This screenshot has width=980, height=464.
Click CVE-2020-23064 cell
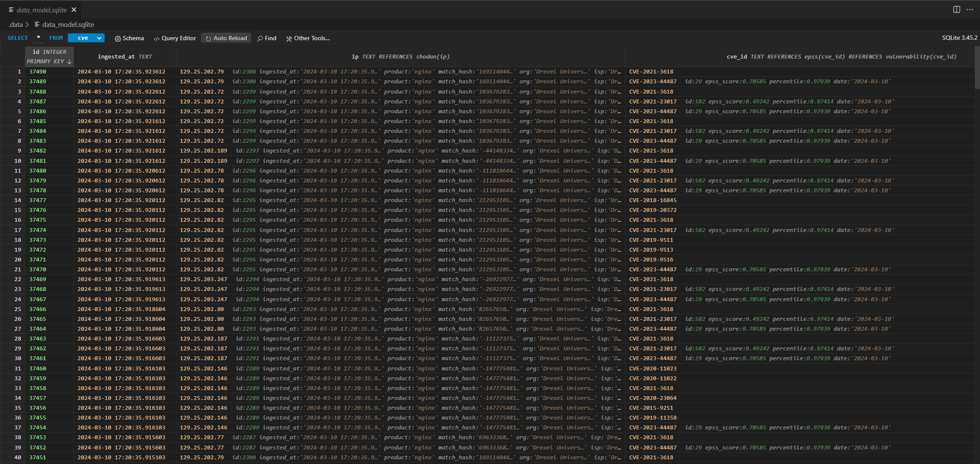[x=652, y=398]
